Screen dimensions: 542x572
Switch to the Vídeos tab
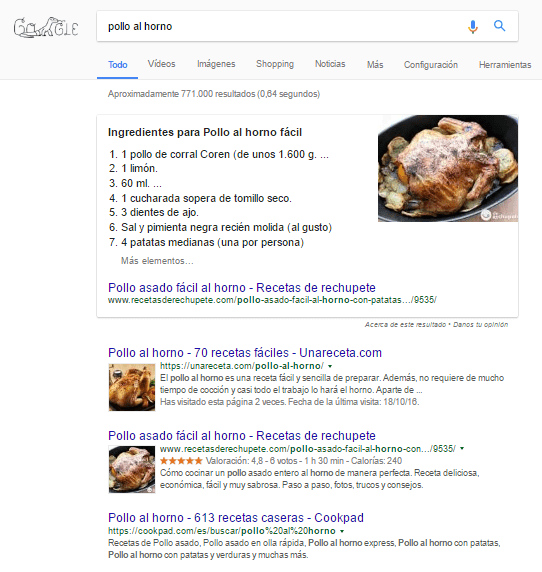pos(161,64)
